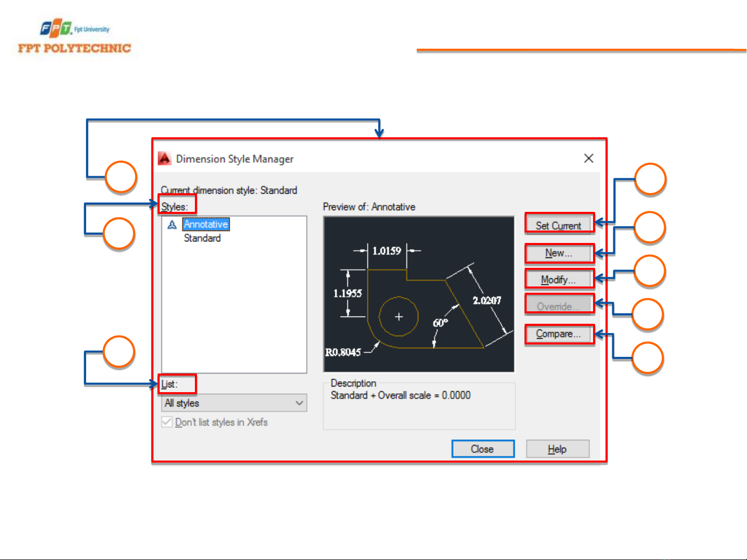747x560 pixels.
Task: Click the FPT Polytechnic logo
Action: tap(74, 37)
